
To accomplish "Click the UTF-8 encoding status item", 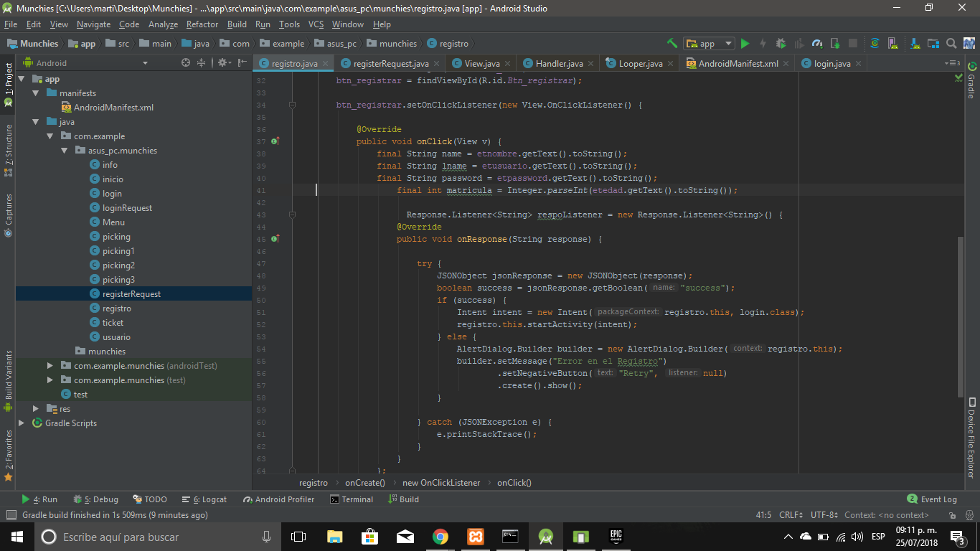I will coord(824,515).
